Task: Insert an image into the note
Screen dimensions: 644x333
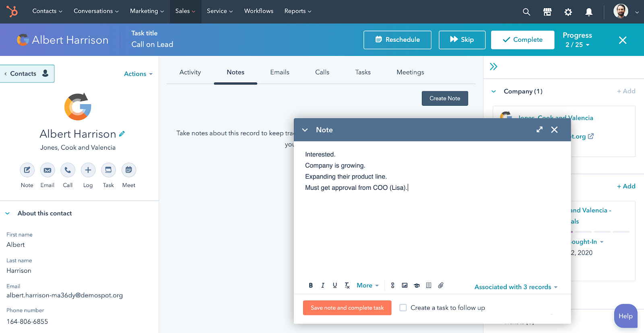Action: pyautogui.click(x=405, y=286)
